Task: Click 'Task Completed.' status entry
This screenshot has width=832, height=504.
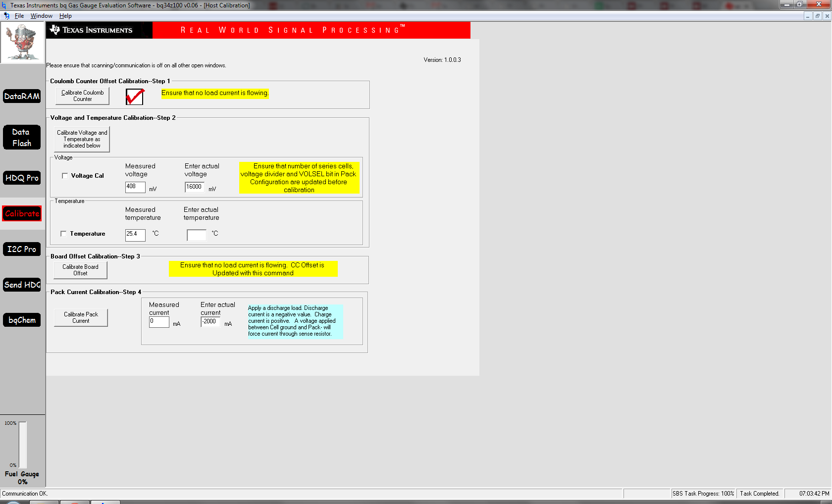Action: click(x=760, y=494)
